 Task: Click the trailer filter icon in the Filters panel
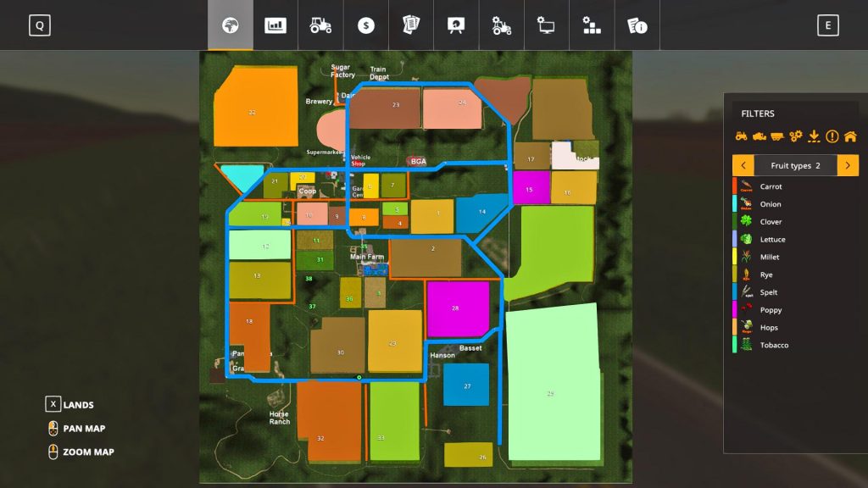coord(777,136)
